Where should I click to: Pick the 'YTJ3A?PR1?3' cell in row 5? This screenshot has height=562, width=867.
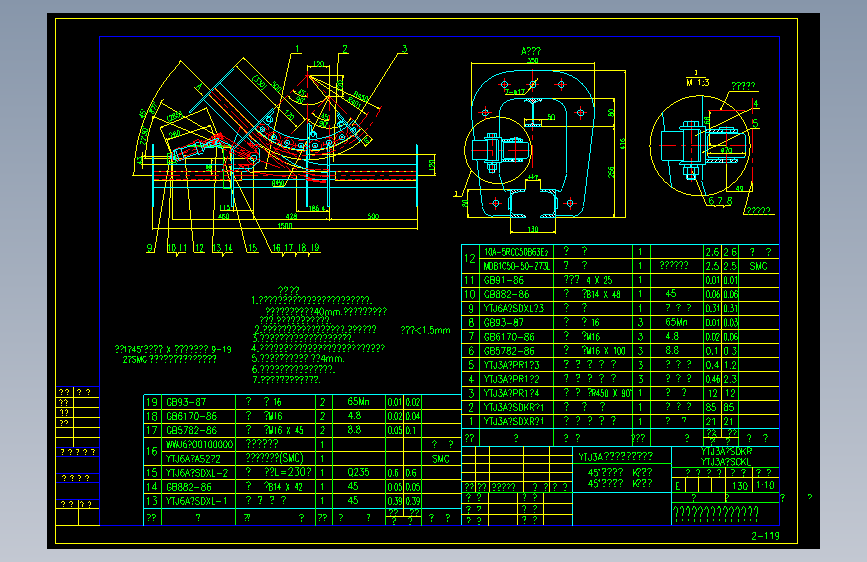pos(511,365)
